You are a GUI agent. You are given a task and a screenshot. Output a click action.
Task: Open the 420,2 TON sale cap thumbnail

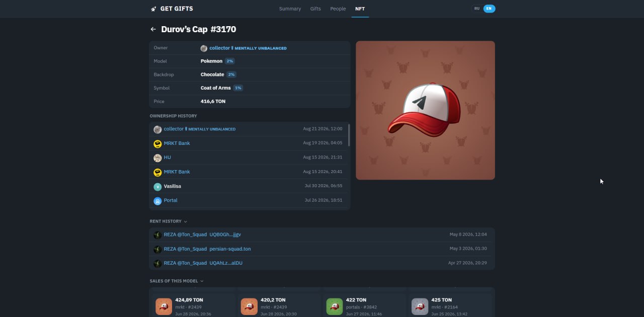[249, 306]
